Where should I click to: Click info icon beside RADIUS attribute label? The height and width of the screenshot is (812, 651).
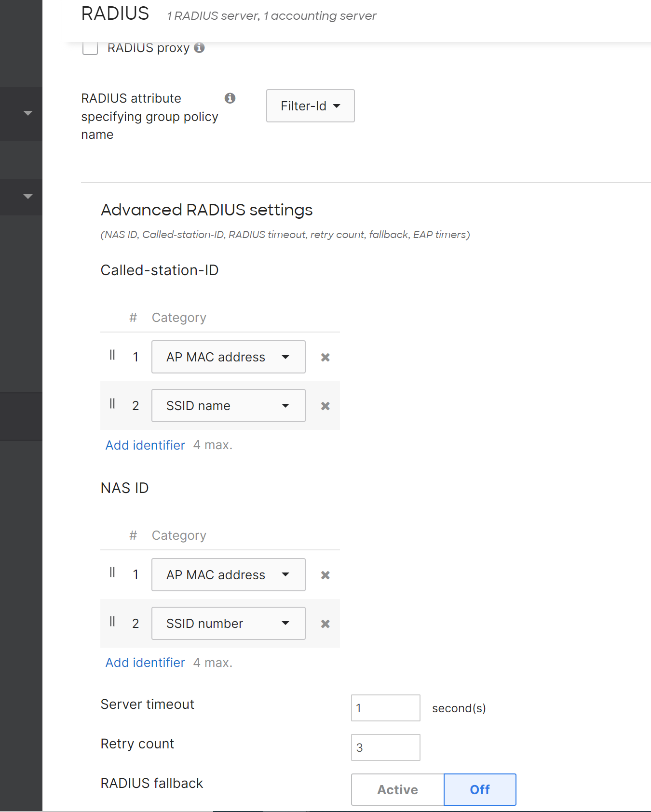(230, 98)
